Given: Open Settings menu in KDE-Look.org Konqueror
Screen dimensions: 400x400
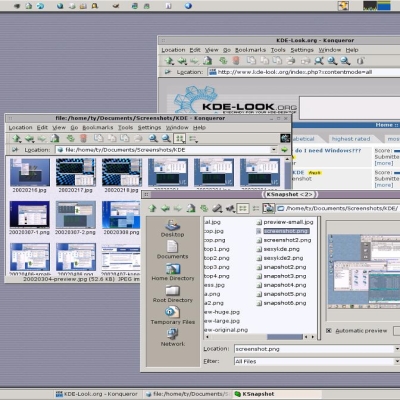Looking at the screenshot, I should point(302,50).
